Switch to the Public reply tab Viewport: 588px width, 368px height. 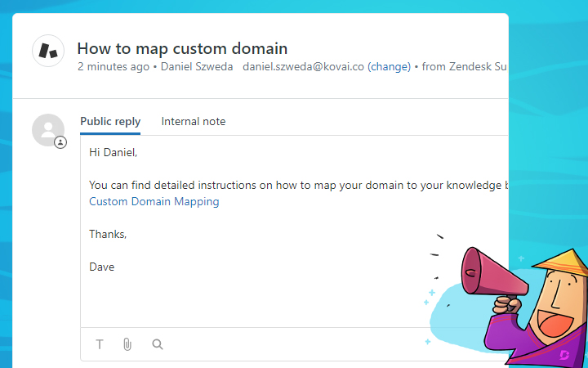point(110,122)
